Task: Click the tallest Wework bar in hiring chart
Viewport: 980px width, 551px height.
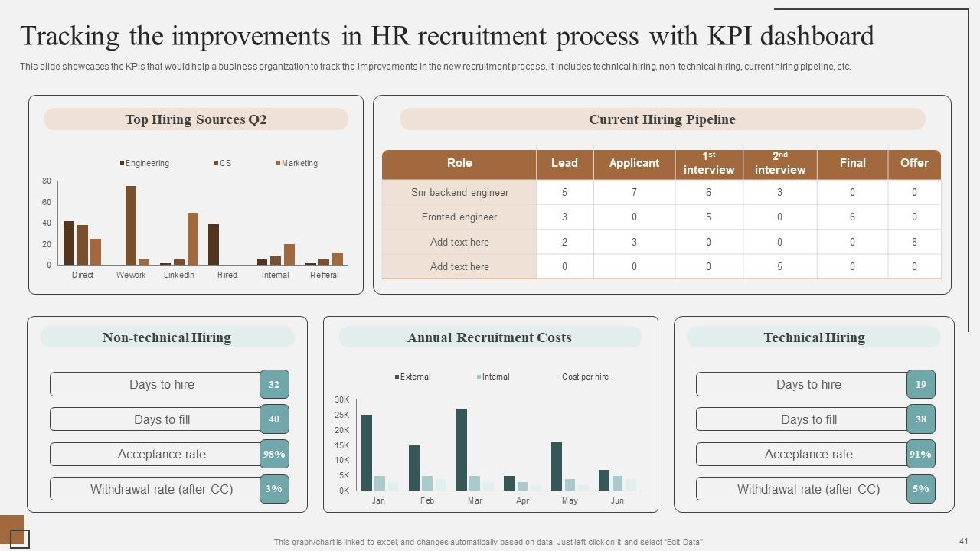Action: click(x=131, y=226)
